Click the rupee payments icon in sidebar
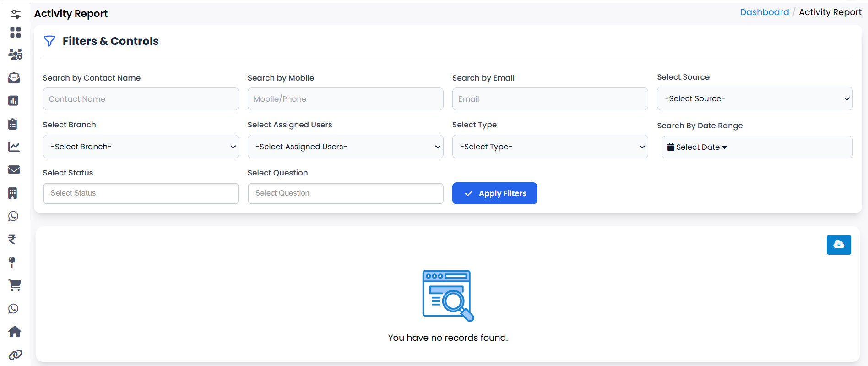Image resolution: width=868 pixels, height=366 pixels. point(12,239)
